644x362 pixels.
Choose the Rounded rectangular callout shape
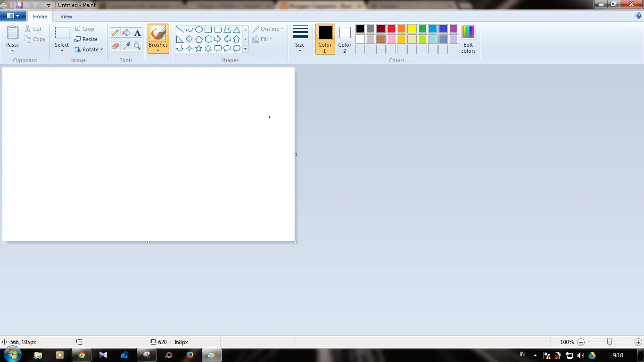click(218, 48)
